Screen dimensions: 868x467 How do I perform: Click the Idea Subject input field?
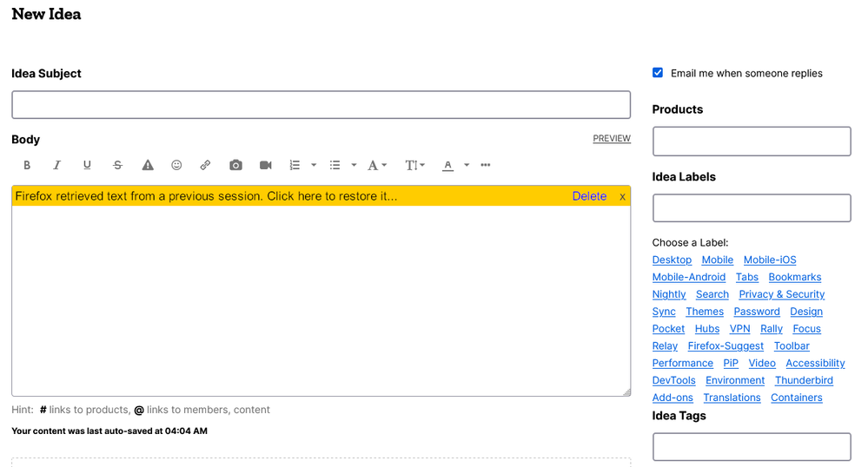321,105
